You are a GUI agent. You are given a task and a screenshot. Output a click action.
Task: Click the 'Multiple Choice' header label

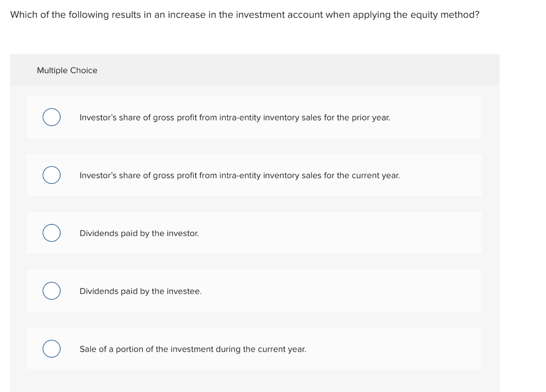(67, 70)
